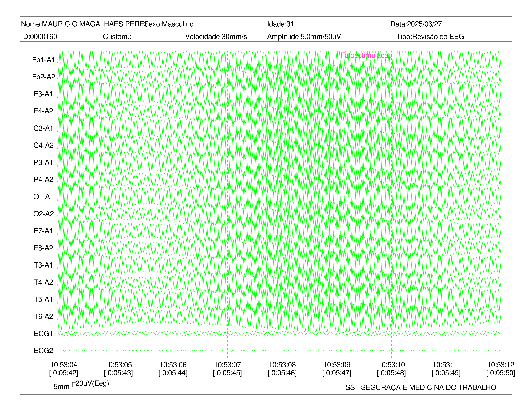Click the pink 'Fotoestimulação' event marker
This screenshot has width=532, height=411.
coord(366,55)
